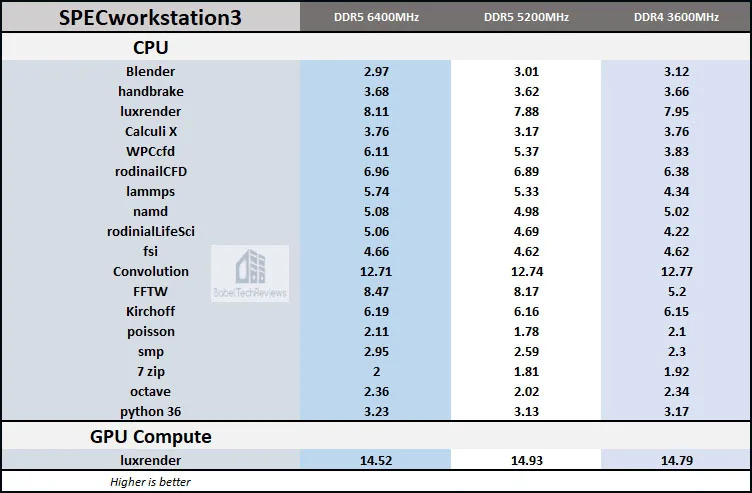Click python 36 value 3.17
The width and height of the screenshot is (752, 493).
677,411
